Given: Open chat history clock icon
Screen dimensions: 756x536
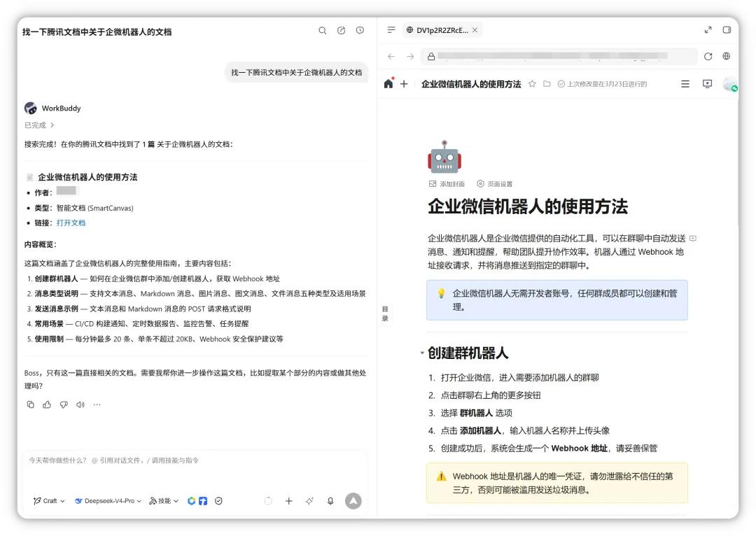Looking at the screenshot, I should coord(360,30).
